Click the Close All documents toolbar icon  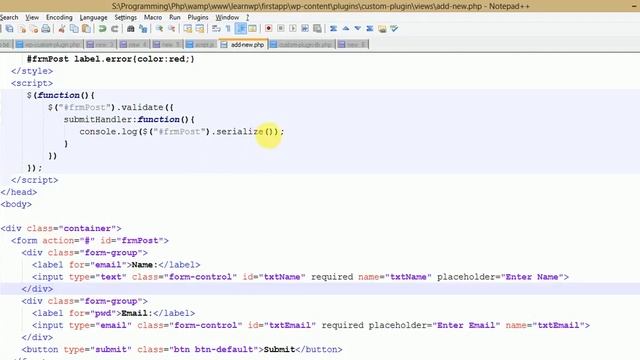pos(34,29)
